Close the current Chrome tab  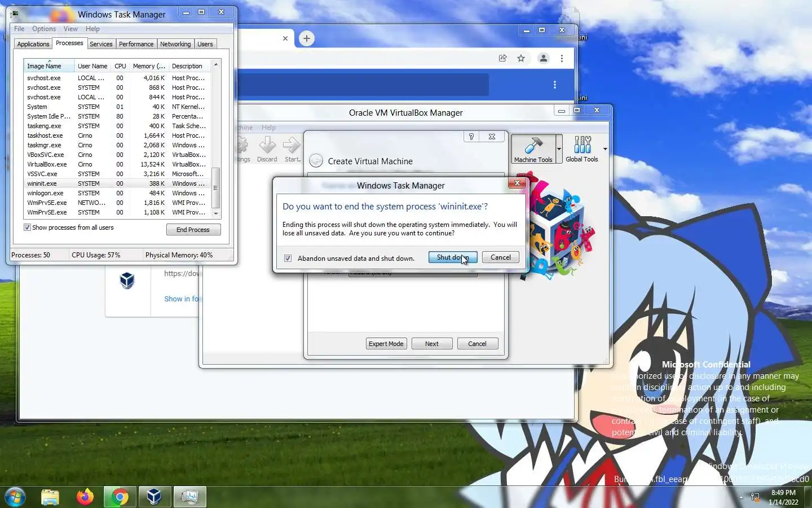(285, 38)
